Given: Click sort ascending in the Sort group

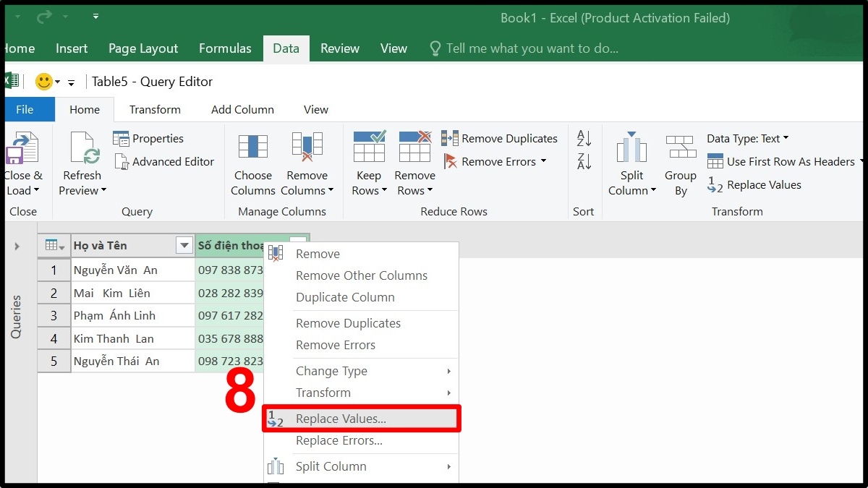Looking at the screenshot, I should tap(583, 137).
